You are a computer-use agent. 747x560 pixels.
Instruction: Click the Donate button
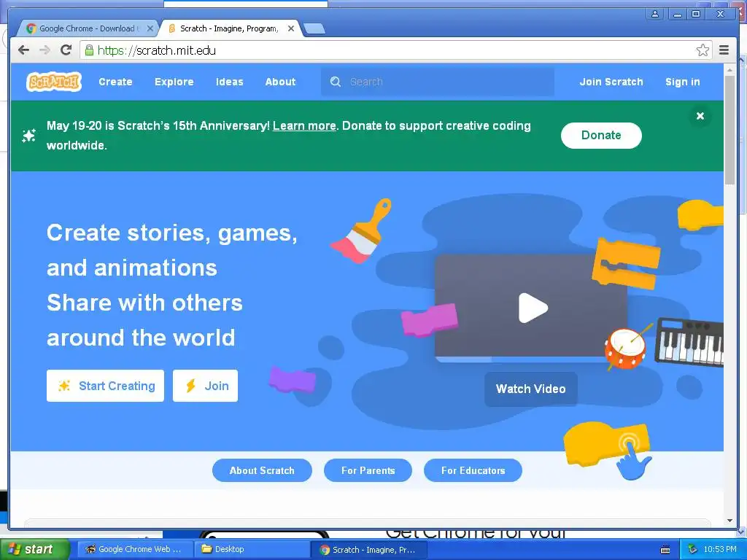601,135
